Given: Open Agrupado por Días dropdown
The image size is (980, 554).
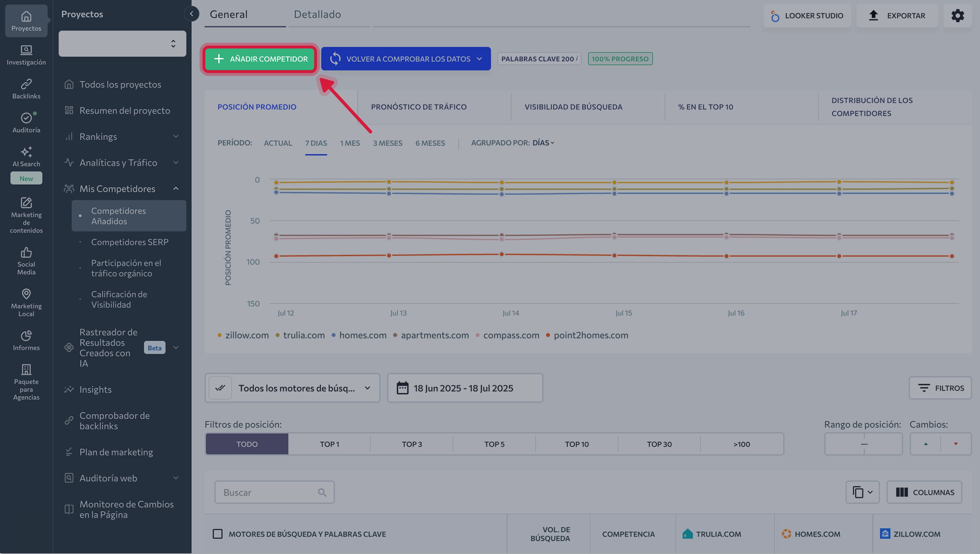Looking at the screenshot, I should pyautogui.click(x=543, y=143).
